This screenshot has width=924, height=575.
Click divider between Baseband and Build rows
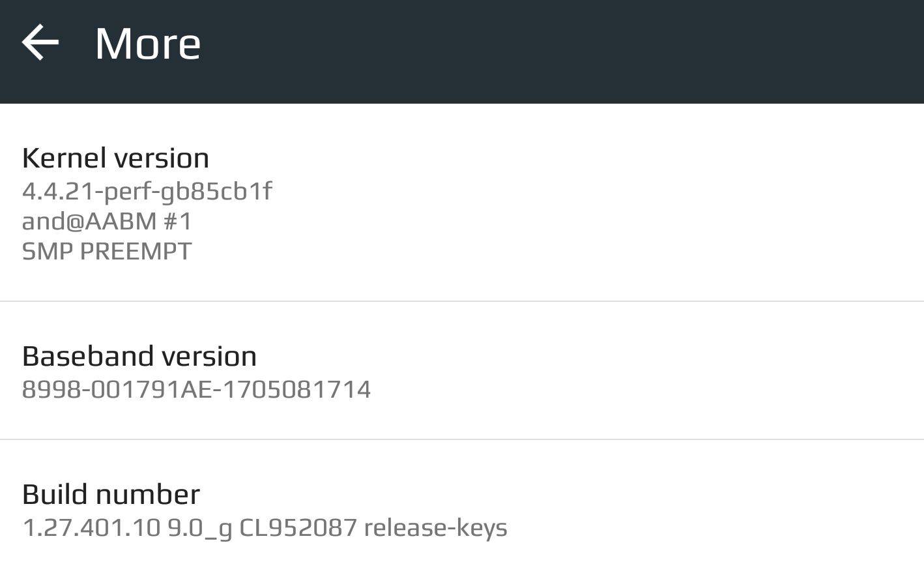click(x=462, y=439)
